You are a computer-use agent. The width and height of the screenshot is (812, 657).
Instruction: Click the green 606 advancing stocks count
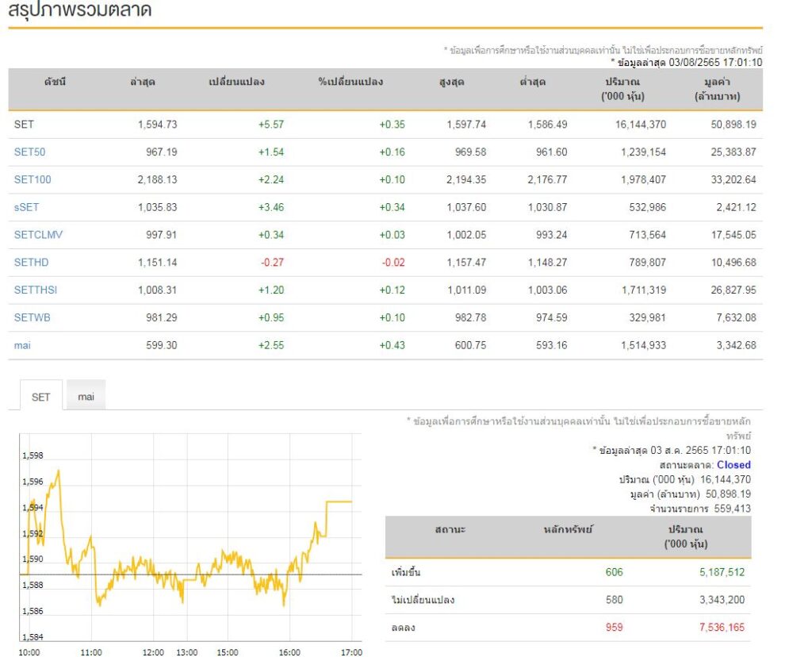coord(614,572)
